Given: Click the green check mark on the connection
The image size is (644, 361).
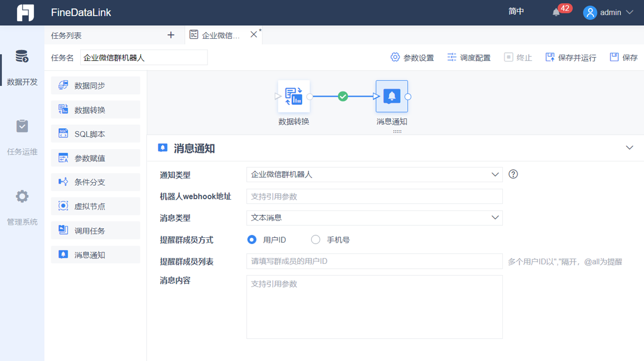Looking at the screenshot, I should click(x=343, y=97).
